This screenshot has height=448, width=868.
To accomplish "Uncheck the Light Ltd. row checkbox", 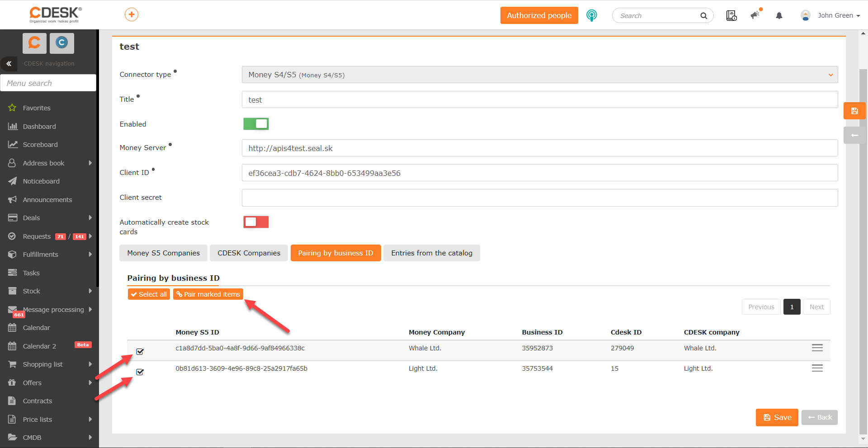I will [x=140, y=372].
